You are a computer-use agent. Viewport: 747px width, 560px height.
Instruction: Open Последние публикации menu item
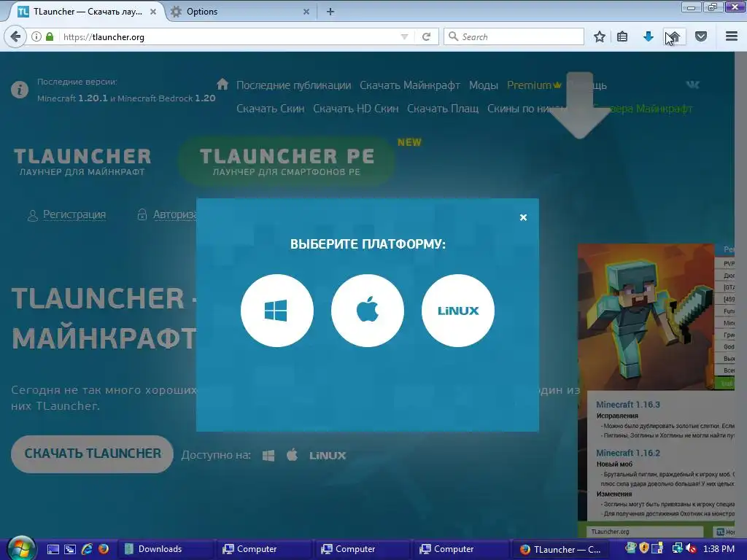(294, 85)
